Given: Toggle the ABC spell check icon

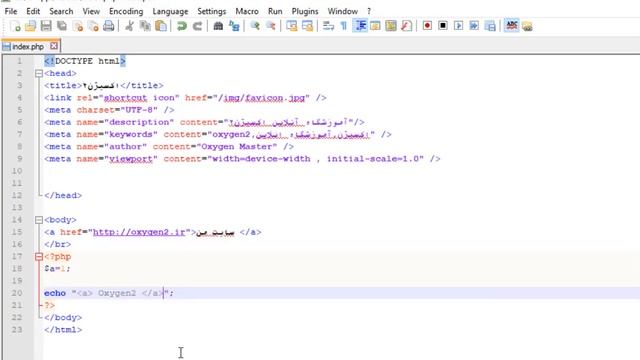Looking at the screenshot, I should tap(511, 26).
